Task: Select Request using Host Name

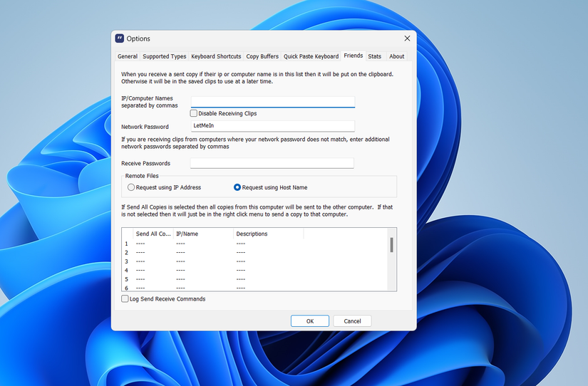Action: click(237, 187)
